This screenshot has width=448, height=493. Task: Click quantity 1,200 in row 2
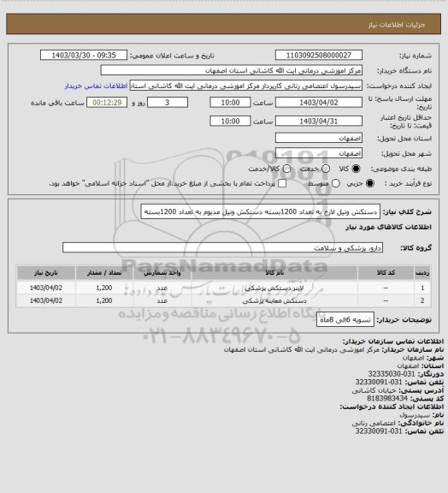tap(104, 301)
